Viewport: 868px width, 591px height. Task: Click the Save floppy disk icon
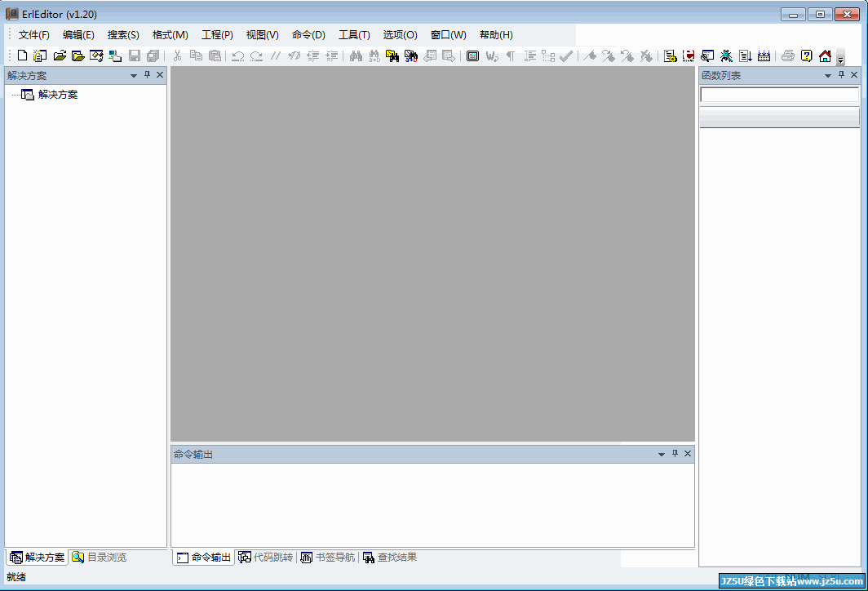click(x=135, y=56)
